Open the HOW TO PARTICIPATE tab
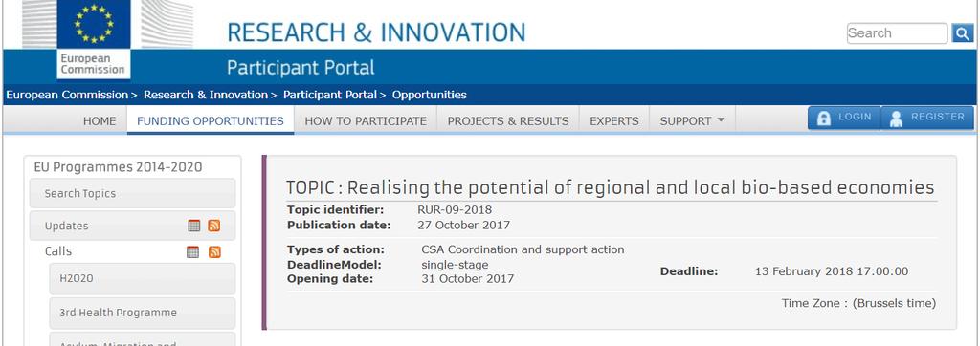Viewport: 980px width, 346px height. (366, 120)
